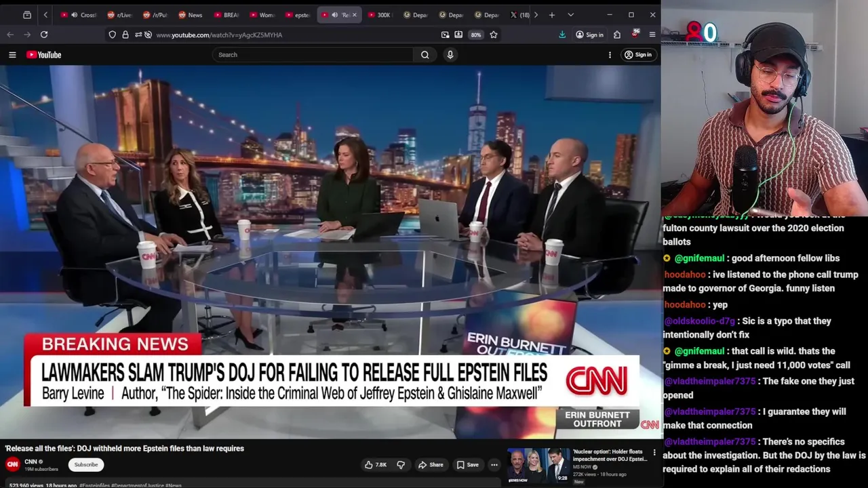Save video to a playlist

click(x=467, y=465)
